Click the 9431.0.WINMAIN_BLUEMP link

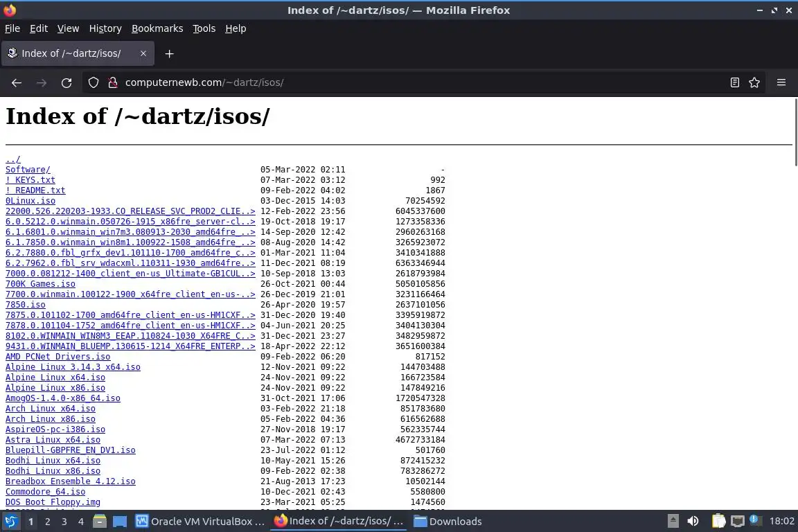[130, 346]
